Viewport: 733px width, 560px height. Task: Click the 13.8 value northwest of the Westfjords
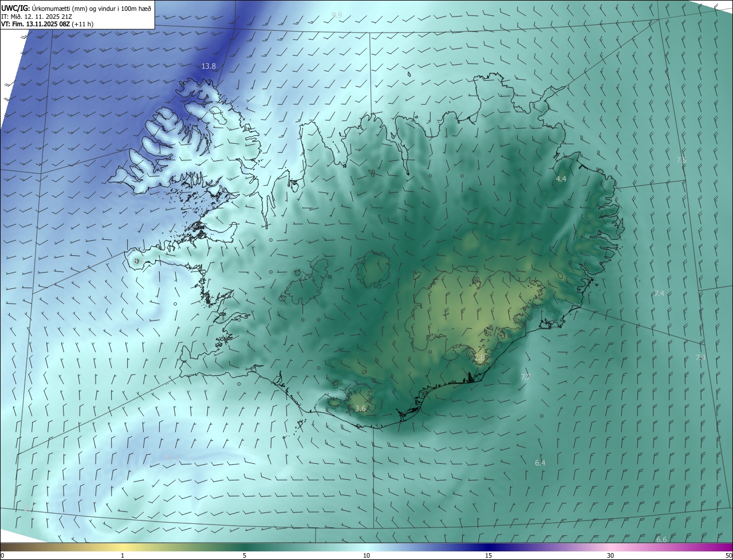[208, 66]
